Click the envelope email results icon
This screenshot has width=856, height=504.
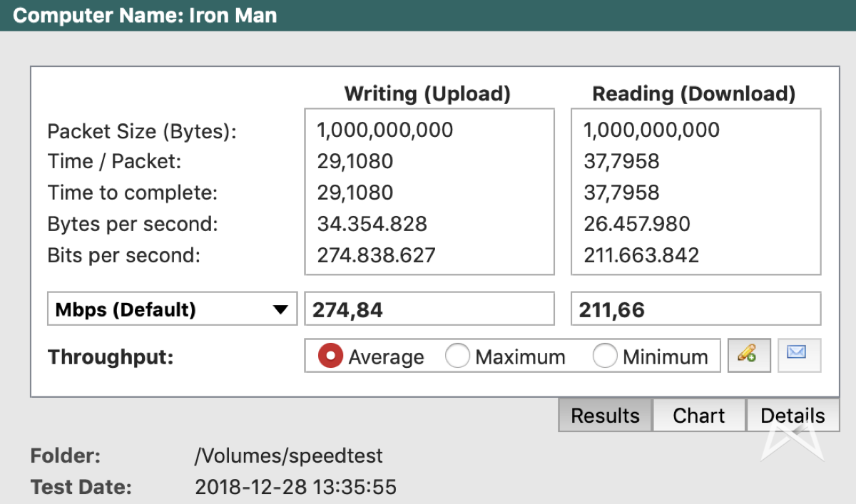(x=798, y=354)
